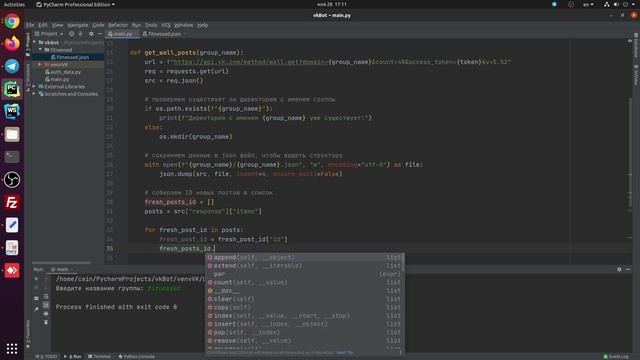Viewport: 640px width, 360px height.
Task: Click the pin tab icon in Run panel
Action: pyautogui.click(x=36, y=309)
